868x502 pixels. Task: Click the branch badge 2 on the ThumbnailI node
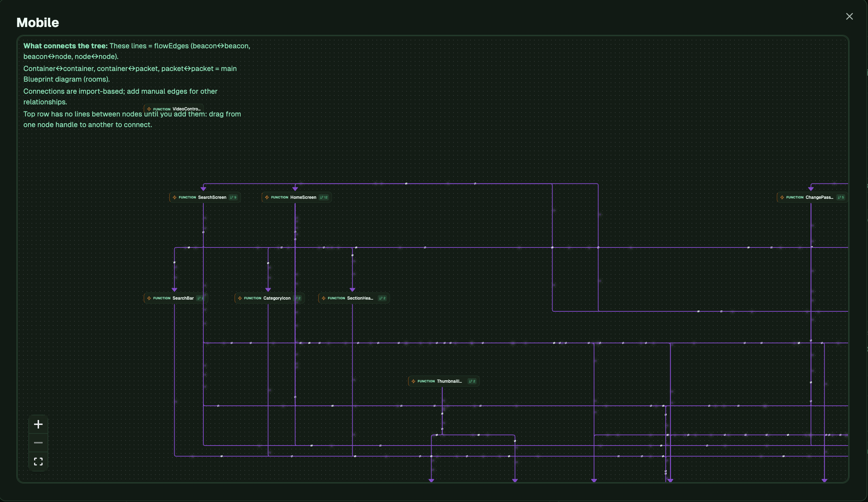click(x=472, y=381)
